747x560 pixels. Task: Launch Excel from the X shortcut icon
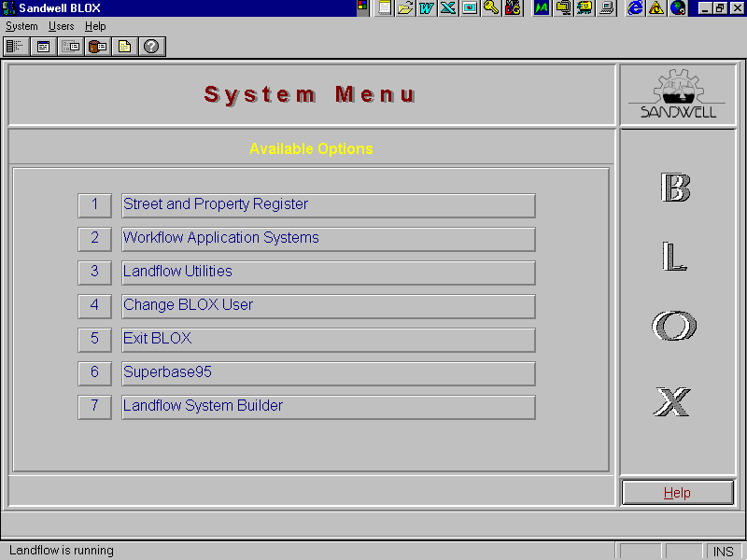448,7
